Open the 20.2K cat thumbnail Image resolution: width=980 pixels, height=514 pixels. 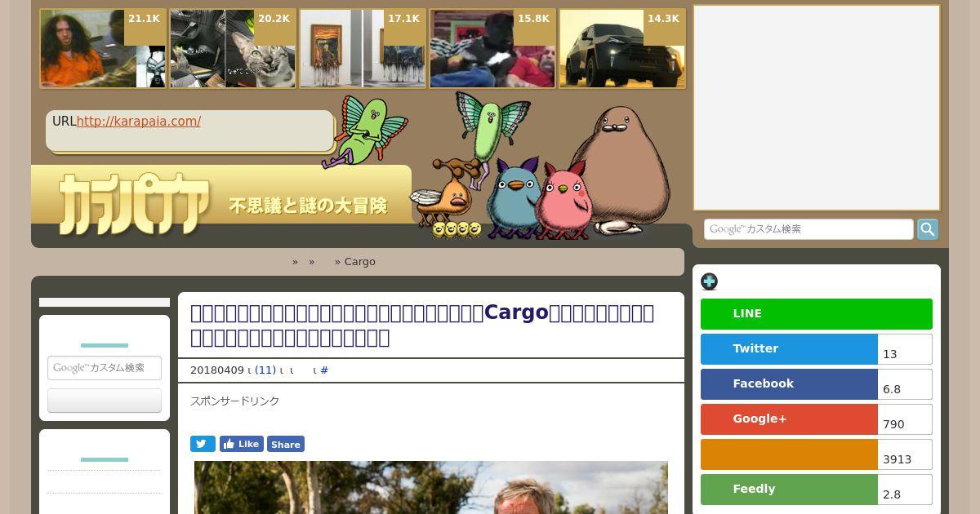232,48
